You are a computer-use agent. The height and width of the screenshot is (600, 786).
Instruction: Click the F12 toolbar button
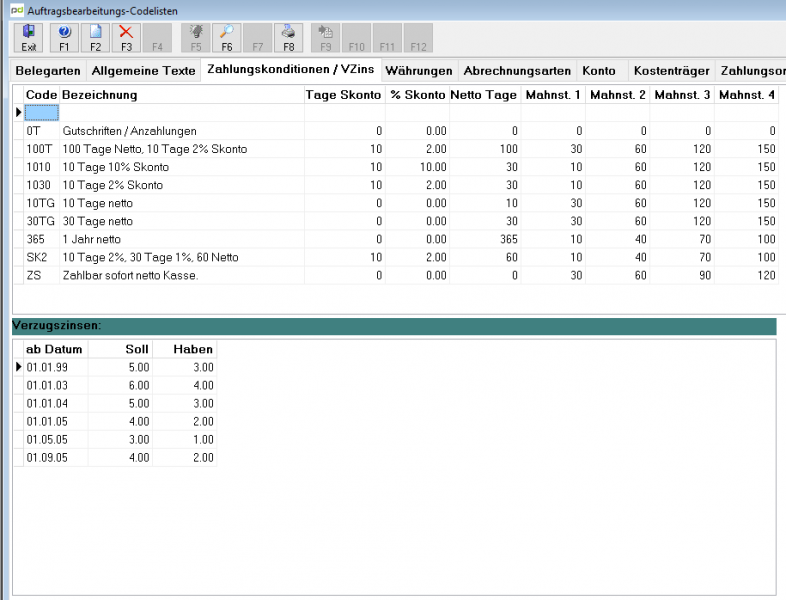coord(418,38)
